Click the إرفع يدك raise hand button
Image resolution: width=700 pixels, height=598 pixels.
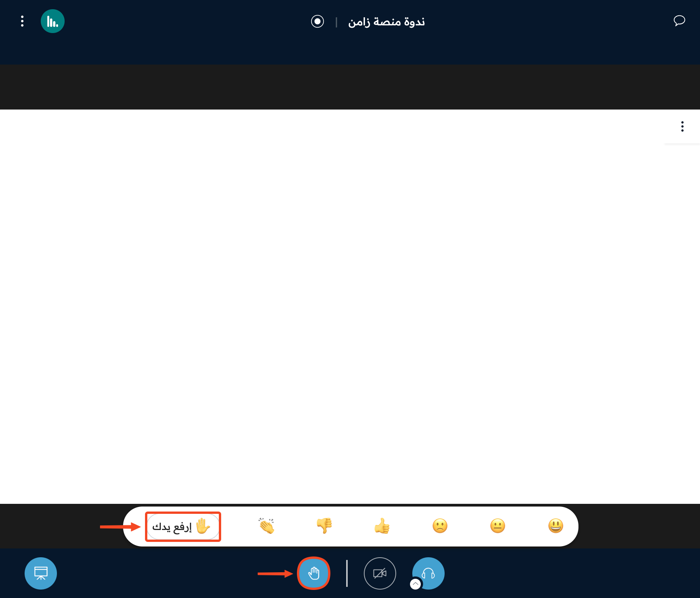pyautogui.click(x=183, y=527)
